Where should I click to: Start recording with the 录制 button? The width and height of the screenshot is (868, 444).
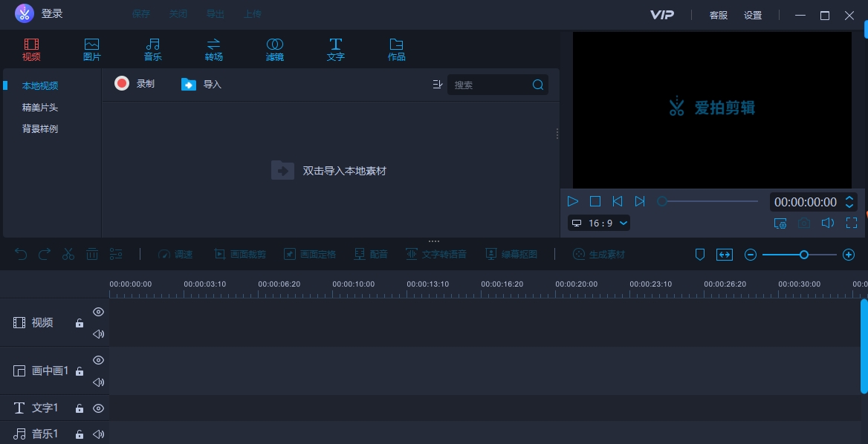click(135, 83)
